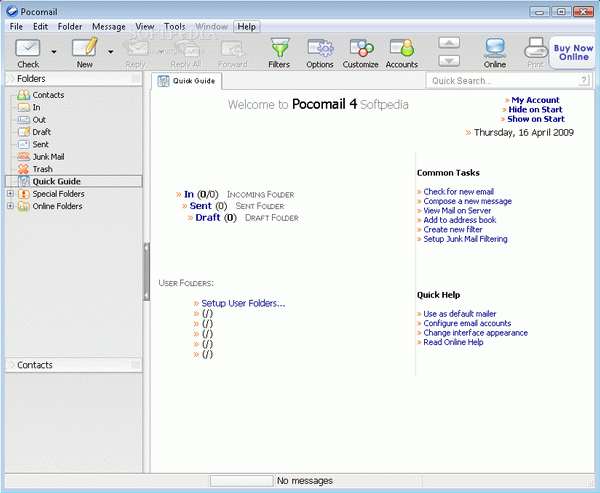This screenshot has height=493, width=600.
Task: Open the View menu
Action: point(145,26)
